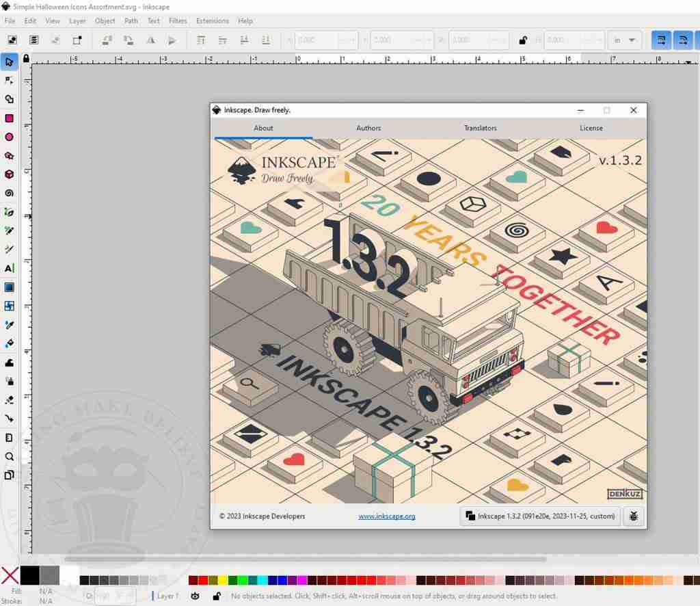Activate the Text tool
Viewport: 700px width, 606px height.
tap(9, 269)
